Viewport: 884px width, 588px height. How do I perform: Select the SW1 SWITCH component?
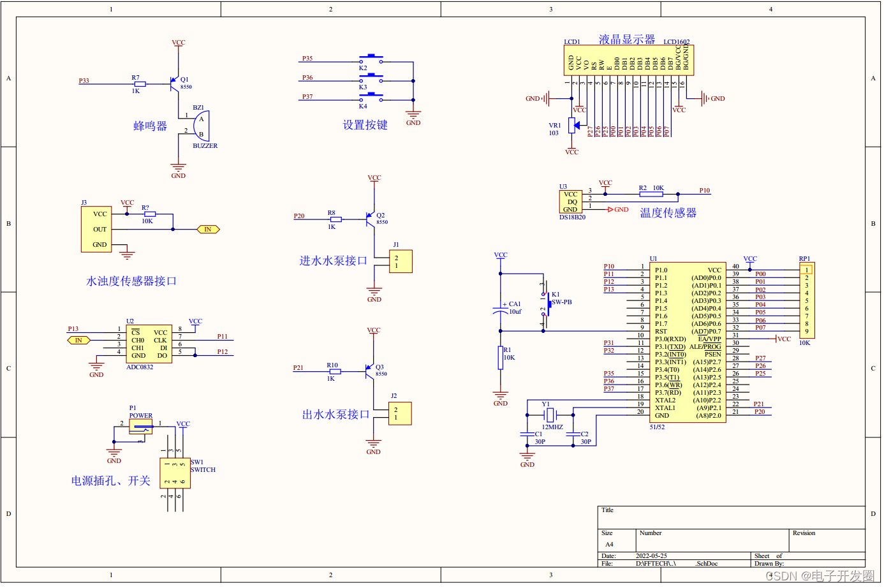175,473
